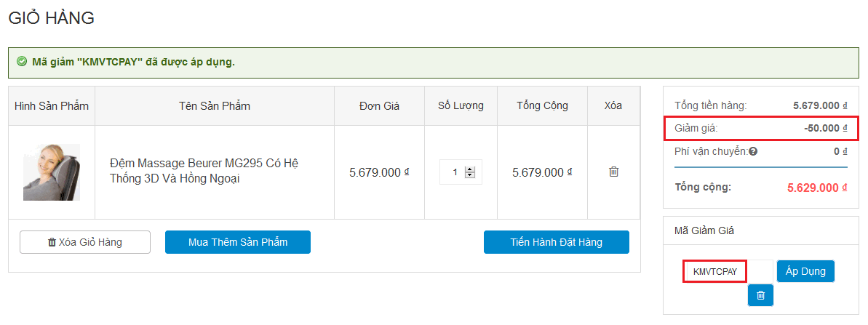Remove coupon with blue trash button
Screen dimensions: 868x325
pos(760,295)
